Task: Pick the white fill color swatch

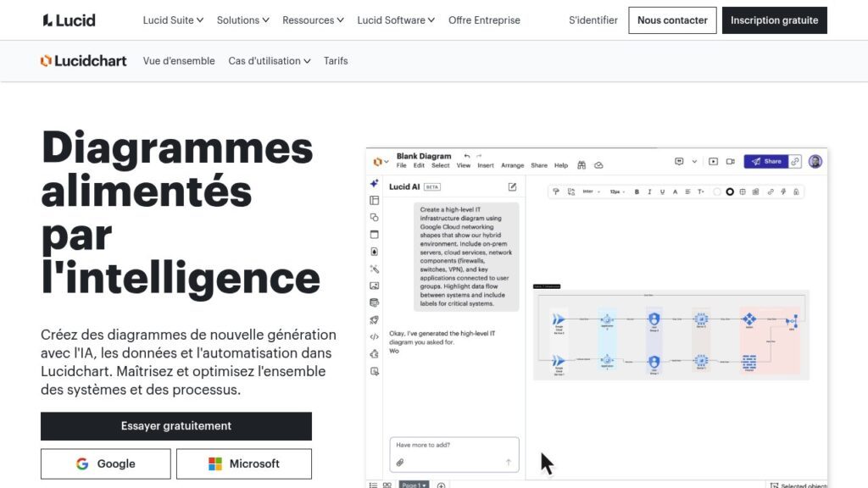Action: (717, 191)
